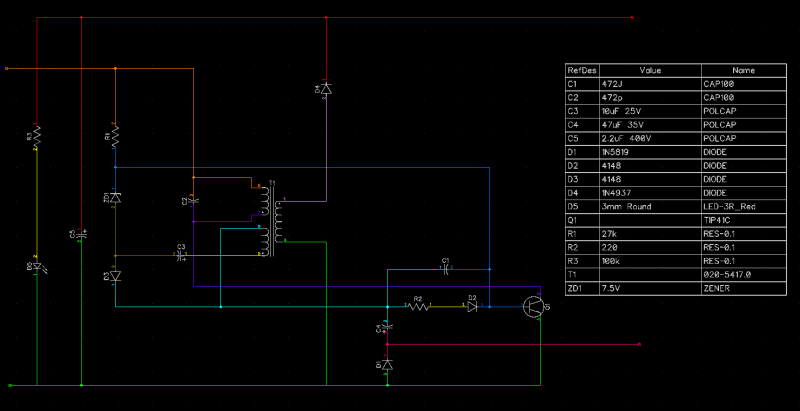Select the 472J value cell
The height and width of the screenshot is (411, 800).
point(651,84)
